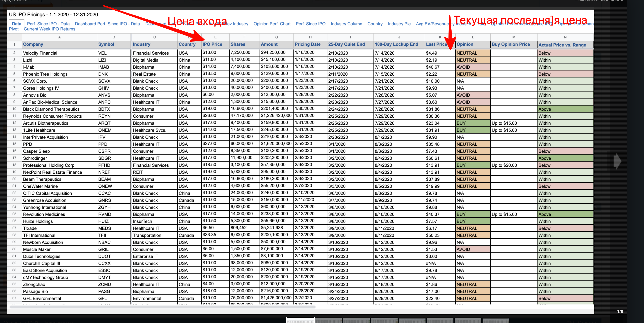Click the IPO Price header cell
This screenshot has height=323, width=644.
pyautogui.click(x=215, y=44)
